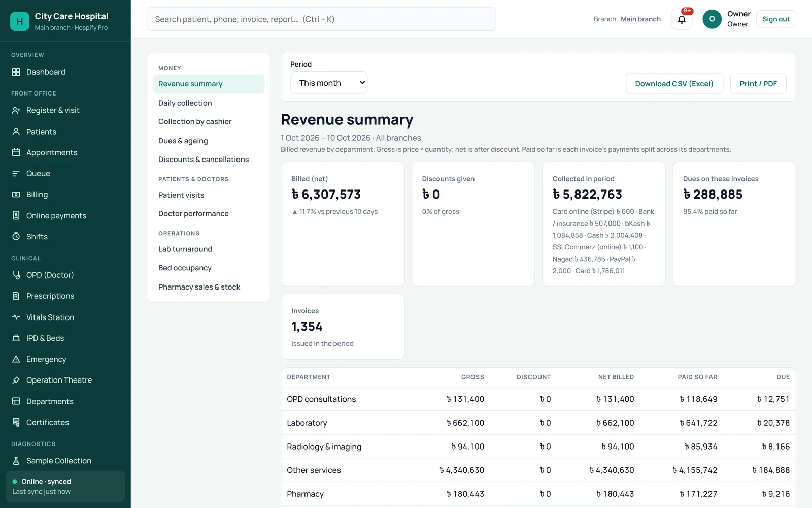Click the Laboratory row label

(307, 423)
